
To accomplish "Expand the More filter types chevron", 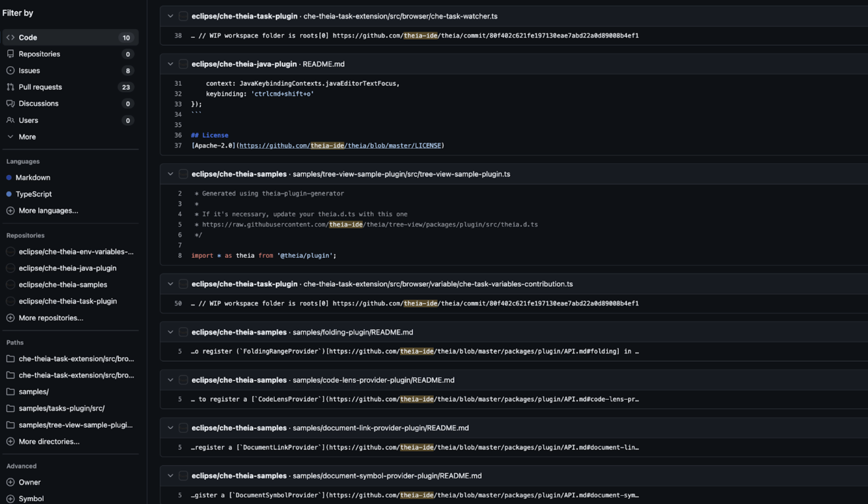I will 10,137.
